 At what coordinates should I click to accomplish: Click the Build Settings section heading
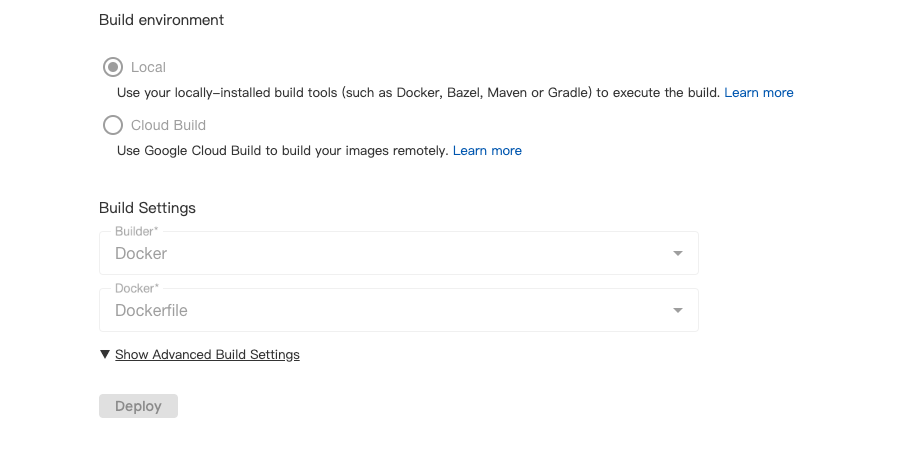pos(147,208)
